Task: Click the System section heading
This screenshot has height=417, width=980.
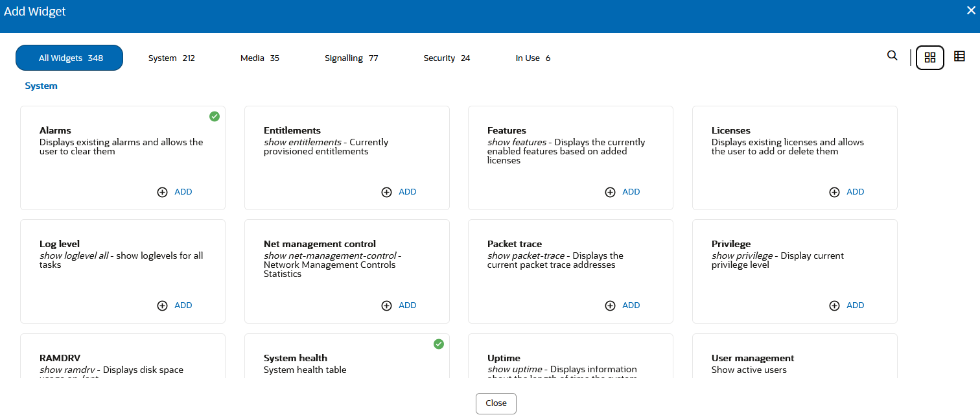Action: [41, 86]
